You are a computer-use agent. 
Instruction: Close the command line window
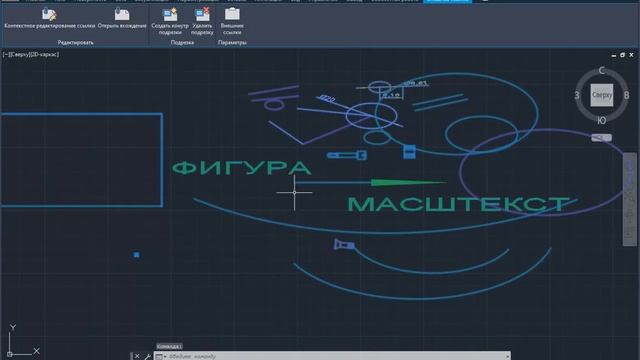click(137, 356)
